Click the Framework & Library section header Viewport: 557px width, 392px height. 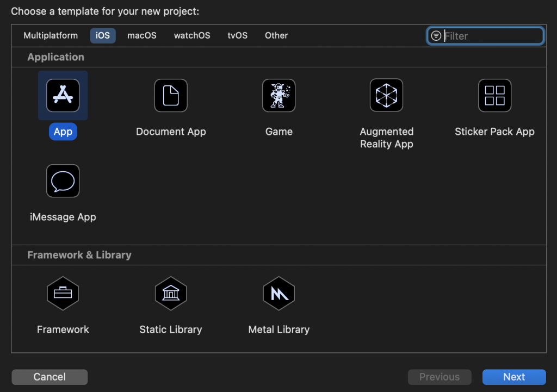(x=79, y=255)
